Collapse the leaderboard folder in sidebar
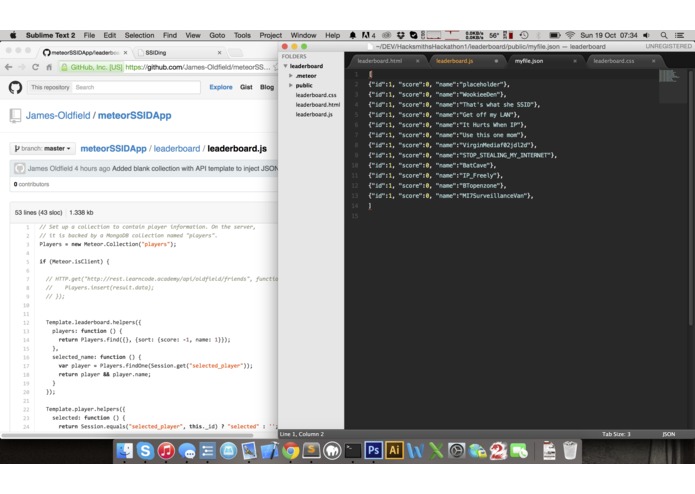695x494 pixels. 286,66
